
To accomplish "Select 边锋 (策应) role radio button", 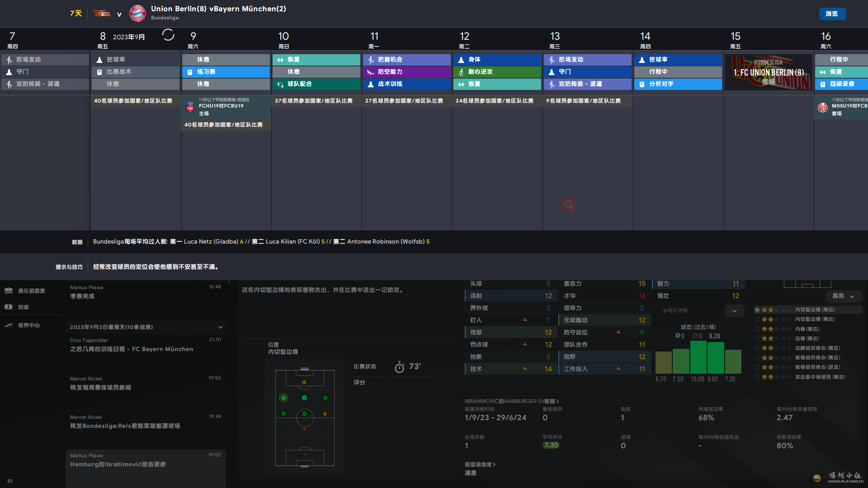I will click(x=757, y=338).
